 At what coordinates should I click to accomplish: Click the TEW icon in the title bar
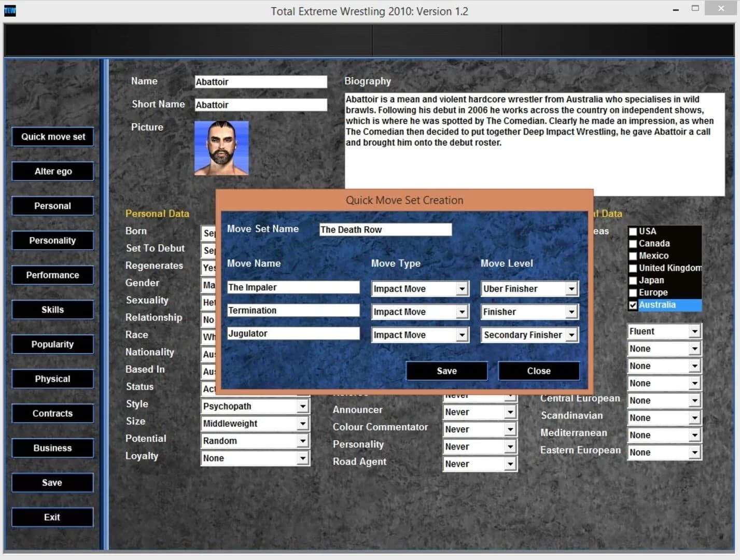(10, 10)
